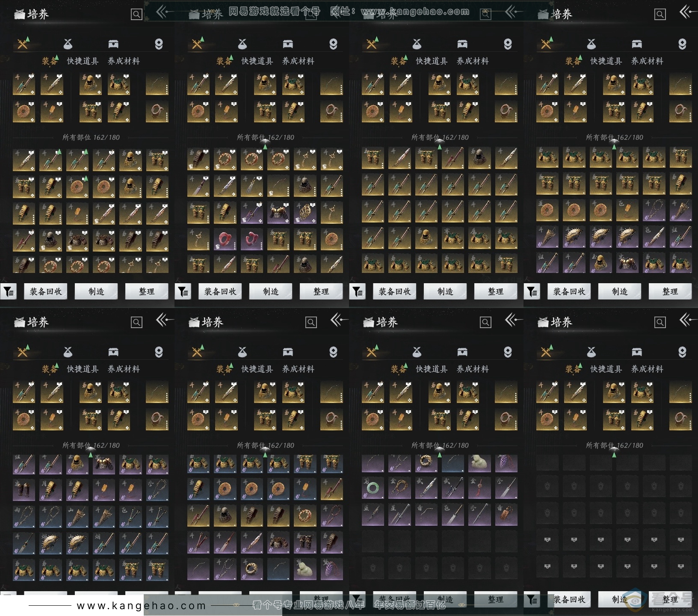Switch to 养成材料 tab in bottom-left panel
The width and height of the screenshot is (698, 616).
point(124,369)
